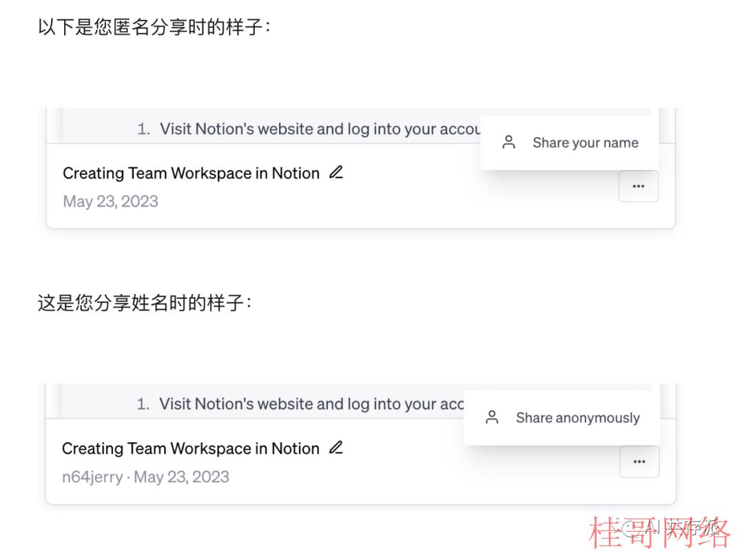Click the Visit Notion's website step in anonymous card
744x560 pixels.
pyautogui.click(x=309, y=129)
